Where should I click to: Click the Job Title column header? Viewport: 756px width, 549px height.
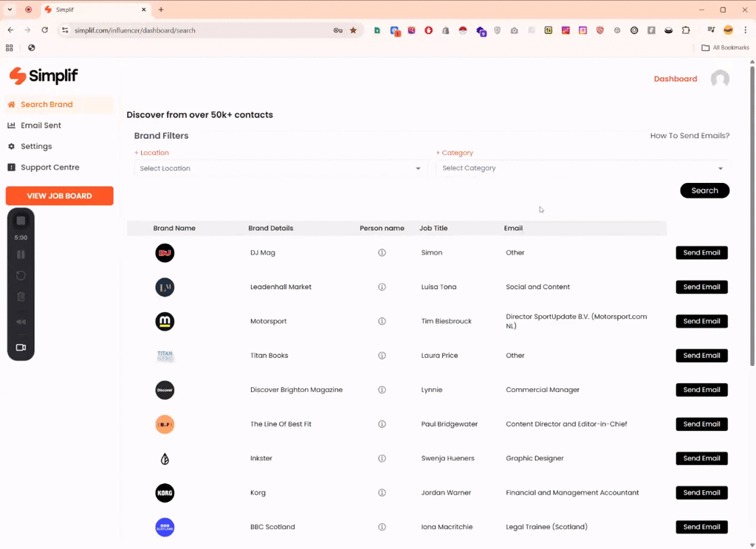pyautogui.click(x=433, y=229)
